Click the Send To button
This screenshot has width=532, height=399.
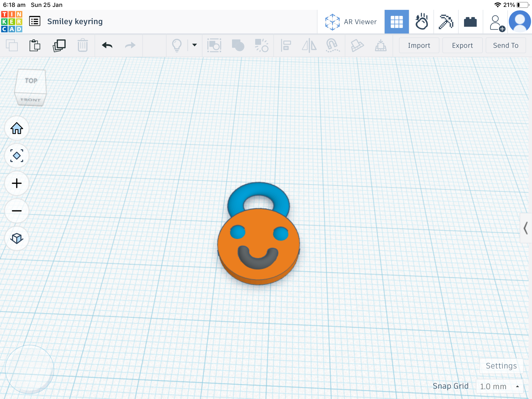506,45
